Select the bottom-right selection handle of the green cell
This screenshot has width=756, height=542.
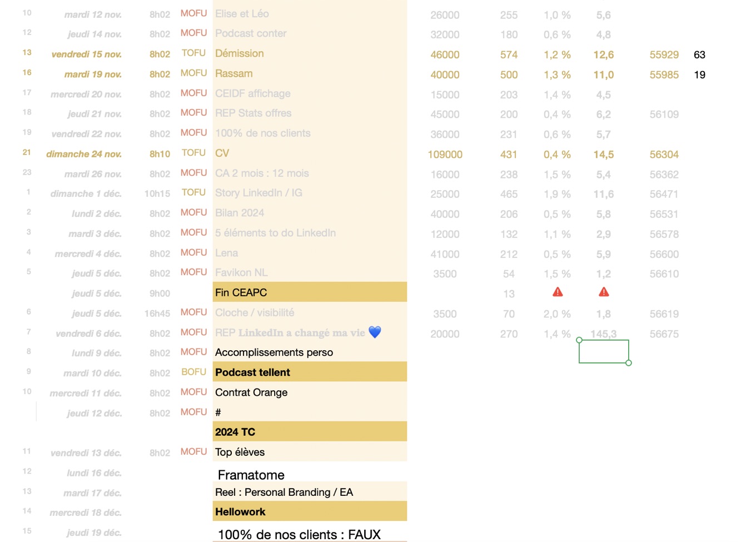pyautogui.click(x=629, y=363)
